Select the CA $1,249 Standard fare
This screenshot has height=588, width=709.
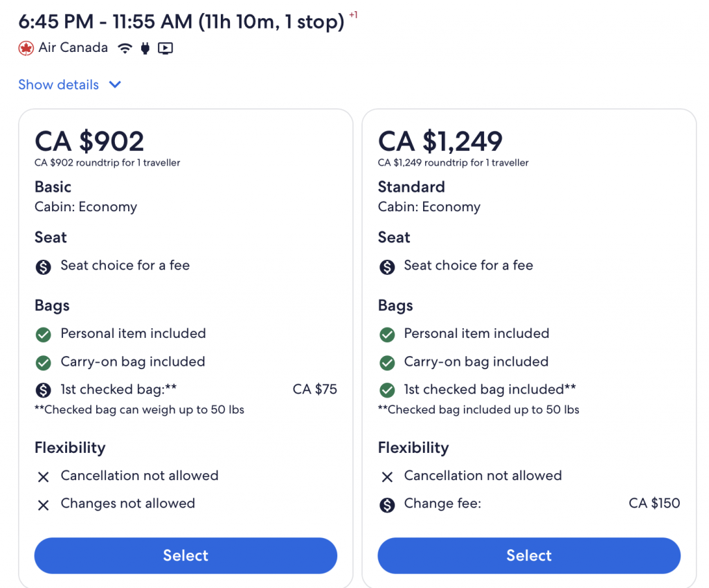pos(529,555)
